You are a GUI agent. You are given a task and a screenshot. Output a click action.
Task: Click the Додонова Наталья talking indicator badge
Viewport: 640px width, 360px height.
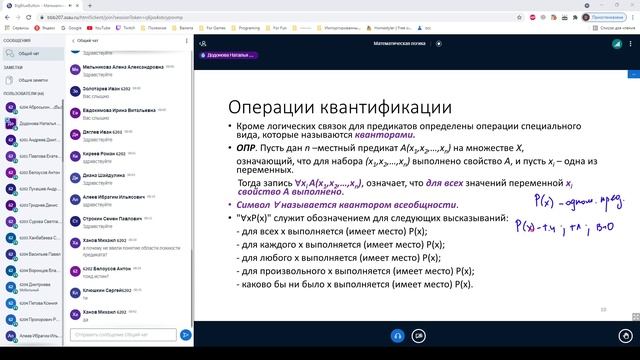(x=228, y=55)
